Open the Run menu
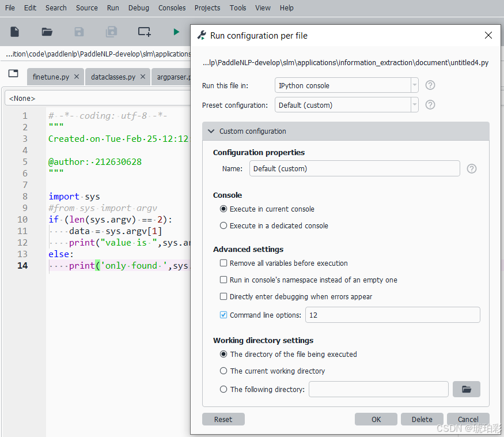504x437 pixels. point(113,7)
